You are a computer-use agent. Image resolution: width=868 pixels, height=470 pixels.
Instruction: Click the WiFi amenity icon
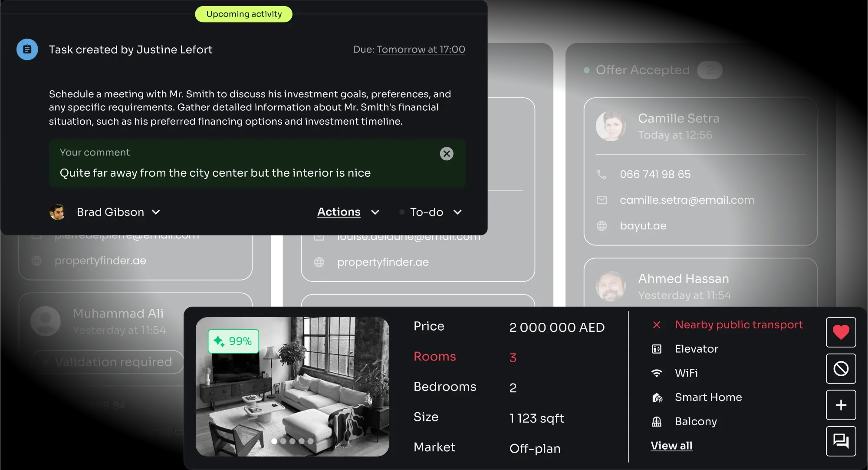click(x=657, y=373)
